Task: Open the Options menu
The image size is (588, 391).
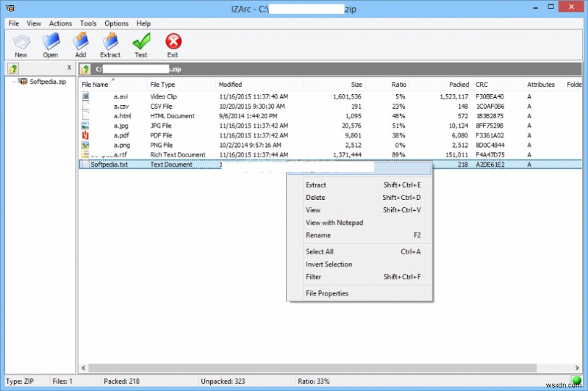Action: pos(116,24)
